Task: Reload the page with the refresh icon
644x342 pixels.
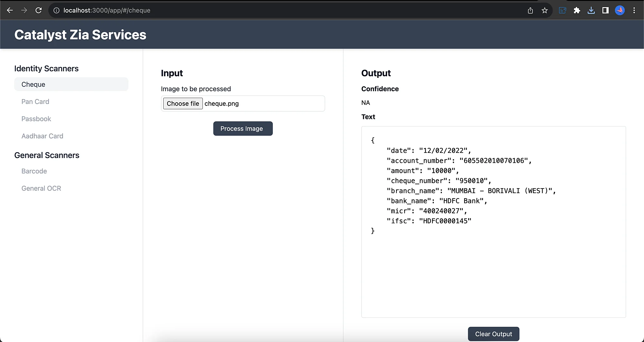Action: click(38, 10)
